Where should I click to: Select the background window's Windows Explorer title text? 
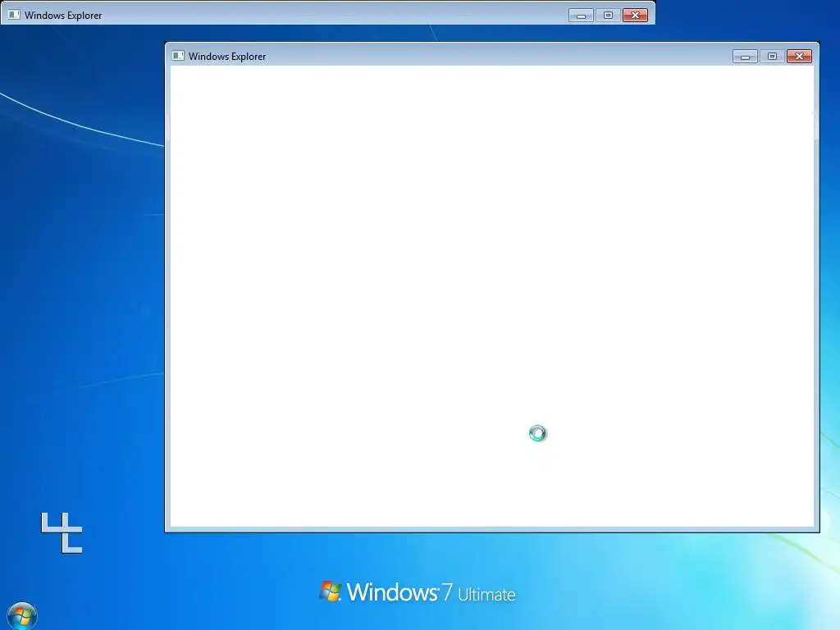tap(63, 16)
